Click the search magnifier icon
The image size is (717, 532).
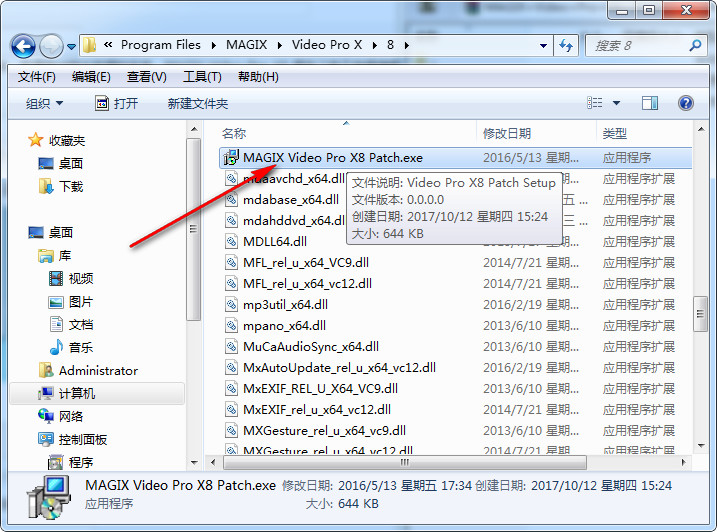click(x=696, y=45)
